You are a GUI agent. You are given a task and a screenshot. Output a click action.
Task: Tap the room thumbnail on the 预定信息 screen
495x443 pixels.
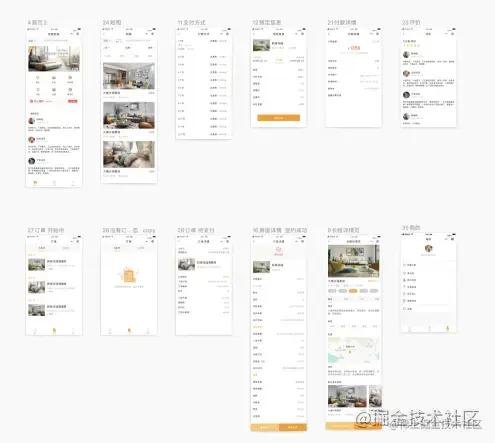click(x=261, y=45)
